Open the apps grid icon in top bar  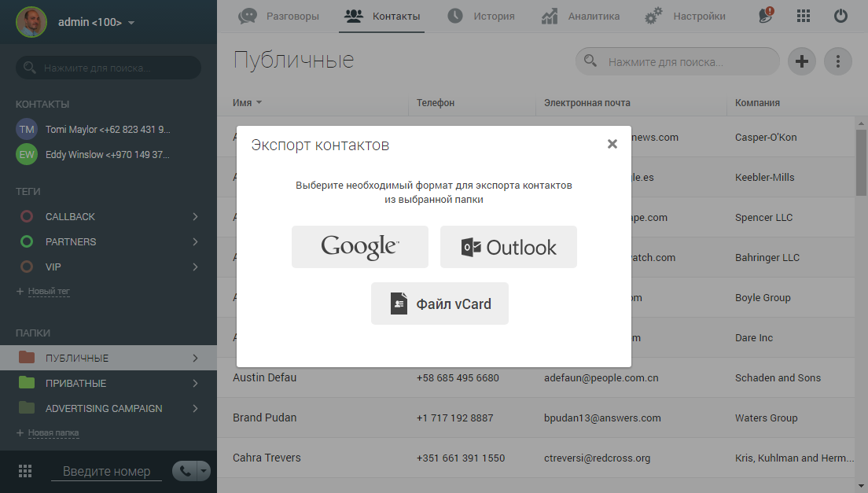click(x=804, y=16)
